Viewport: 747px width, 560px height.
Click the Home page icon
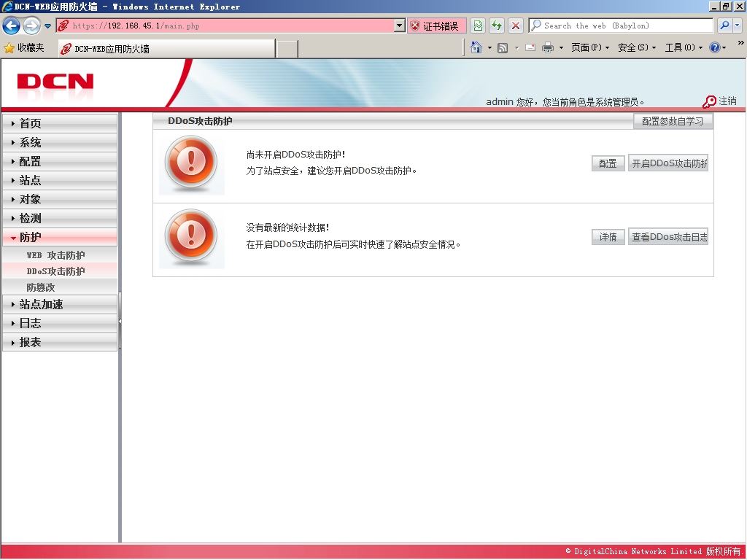[476, 47]
